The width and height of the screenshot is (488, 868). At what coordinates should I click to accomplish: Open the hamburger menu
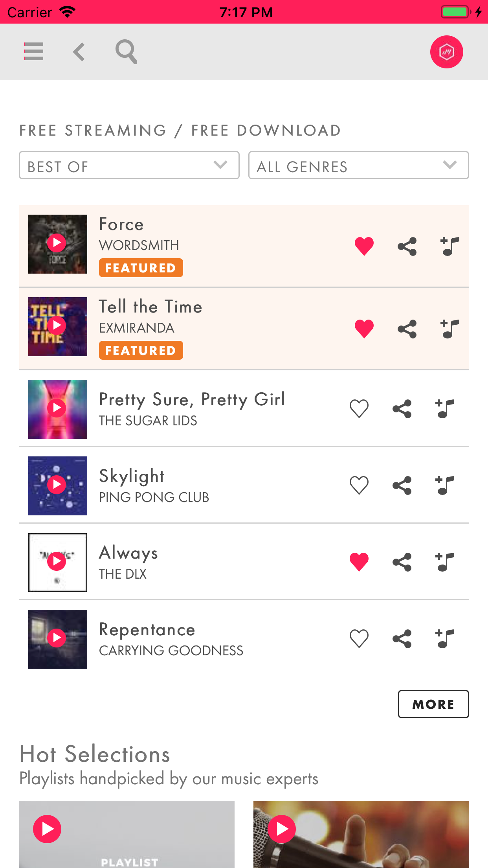(34, 51)
